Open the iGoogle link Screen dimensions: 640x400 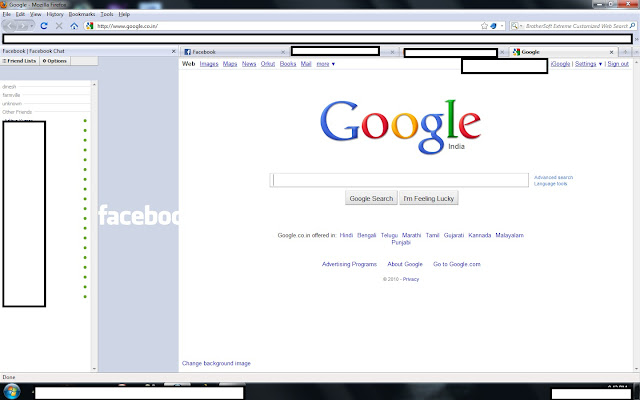(560, 64)
